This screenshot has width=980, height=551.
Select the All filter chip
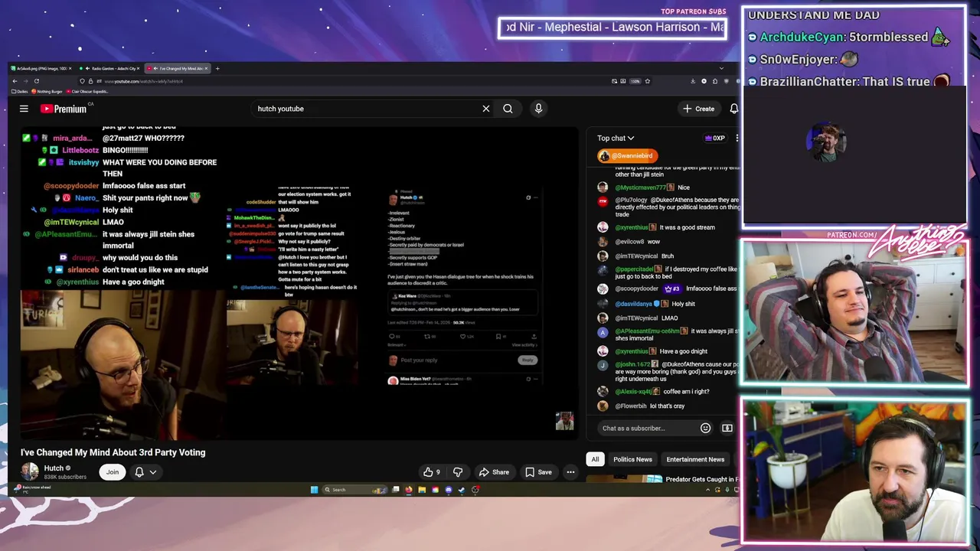(x=595, y=459)
